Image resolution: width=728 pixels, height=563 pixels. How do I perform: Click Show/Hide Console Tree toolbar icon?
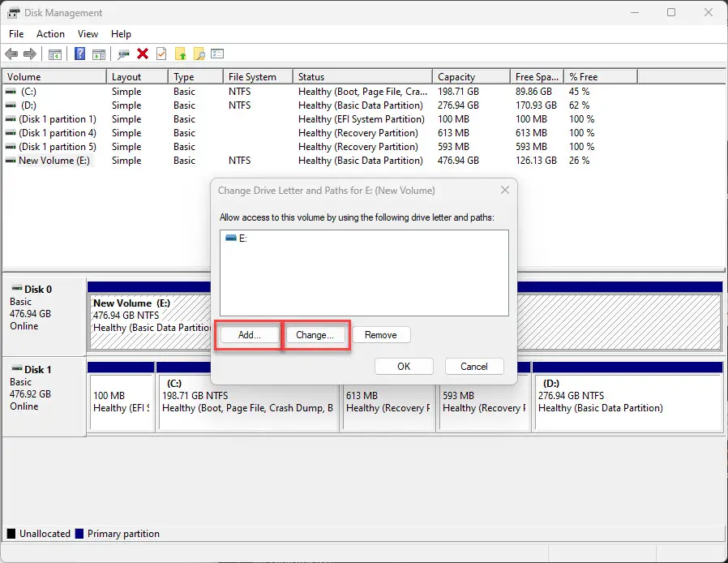click(x=55, y=54)
